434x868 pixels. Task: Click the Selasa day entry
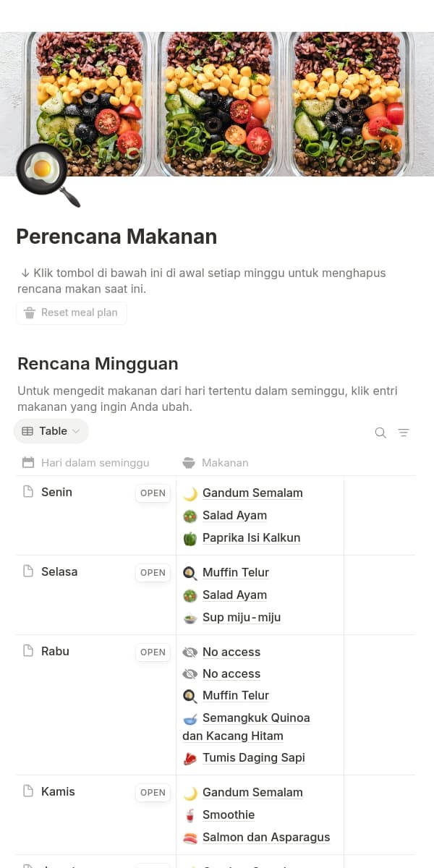pos(59,571)
